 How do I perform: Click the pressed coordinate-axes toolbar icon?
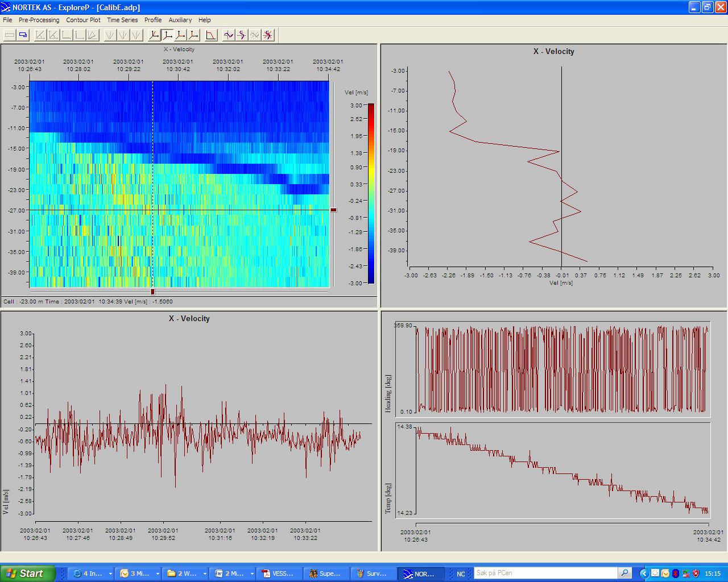pos(167,35)
